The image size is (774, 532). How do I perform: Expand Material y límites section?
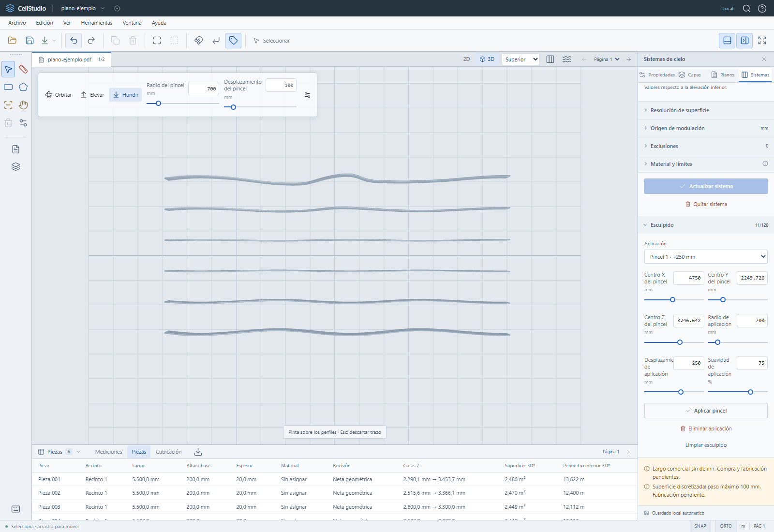coord(706,164)
